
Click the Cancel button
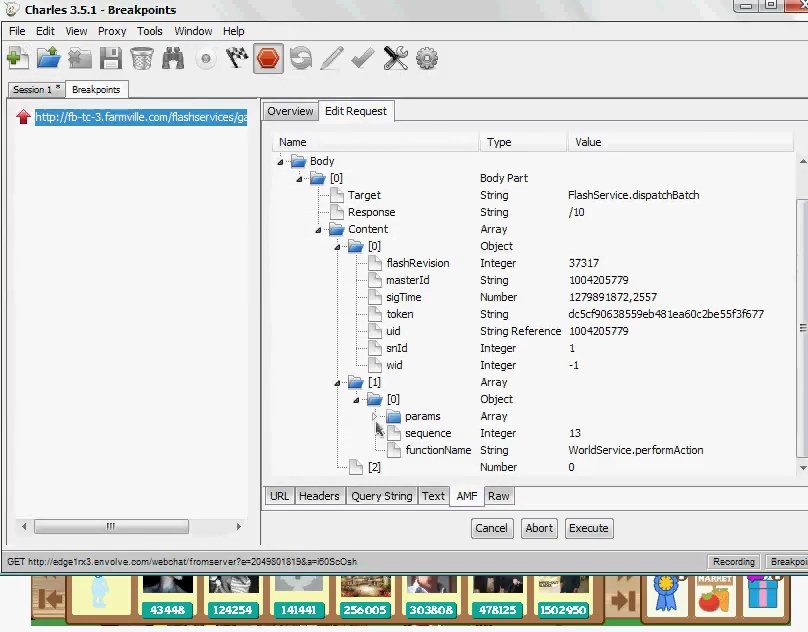[x=492, y=528]
